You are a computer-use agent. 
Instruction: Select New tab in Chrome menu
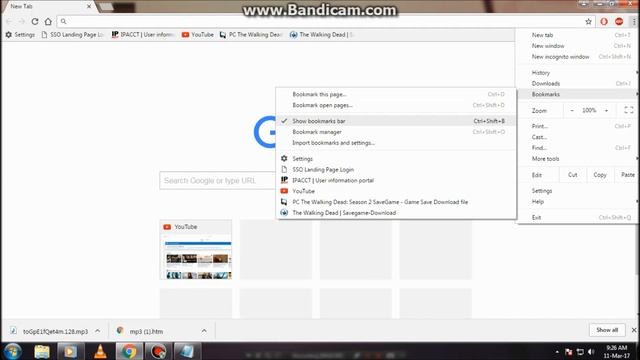[578, 35]
